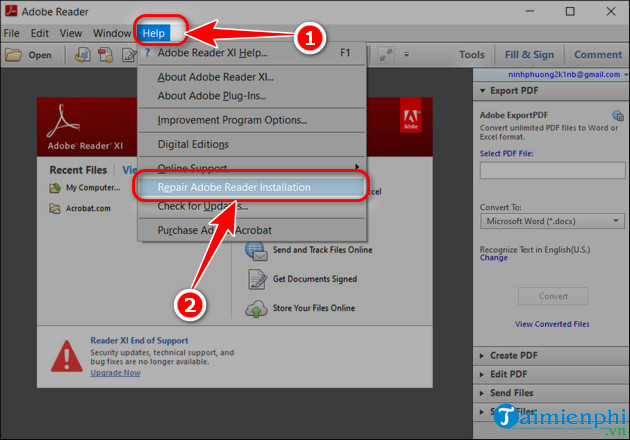The width and height of the screenshot is (630, 440).
Task: Open Improvement Program Options
Action: (x=252, y=120)
